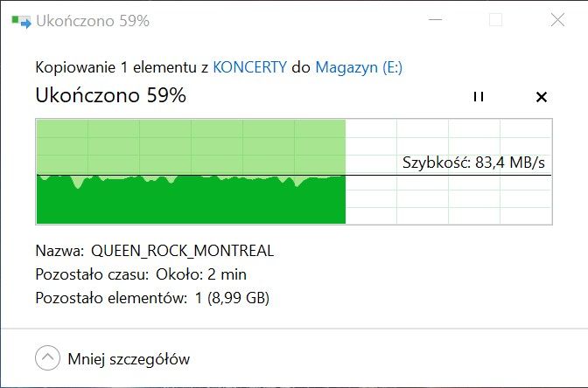
Task: Open the Magazyn (E:) destination link
Action: (359, 67)
